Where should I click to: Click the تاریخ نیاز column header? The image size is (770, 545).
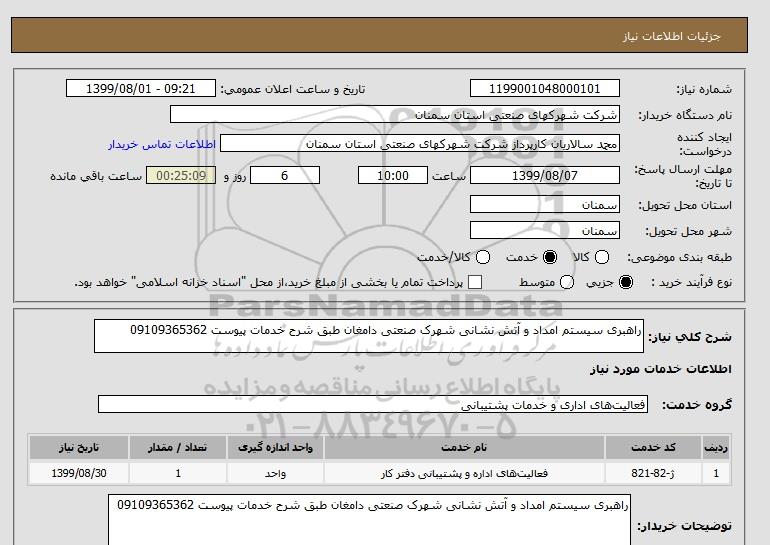[x=79, y=447]
